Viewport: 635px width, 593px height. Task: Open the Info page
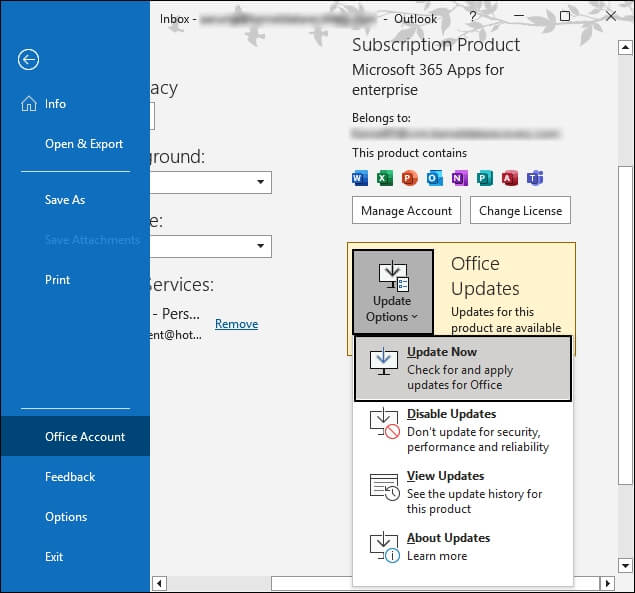(x=75, y=104)
